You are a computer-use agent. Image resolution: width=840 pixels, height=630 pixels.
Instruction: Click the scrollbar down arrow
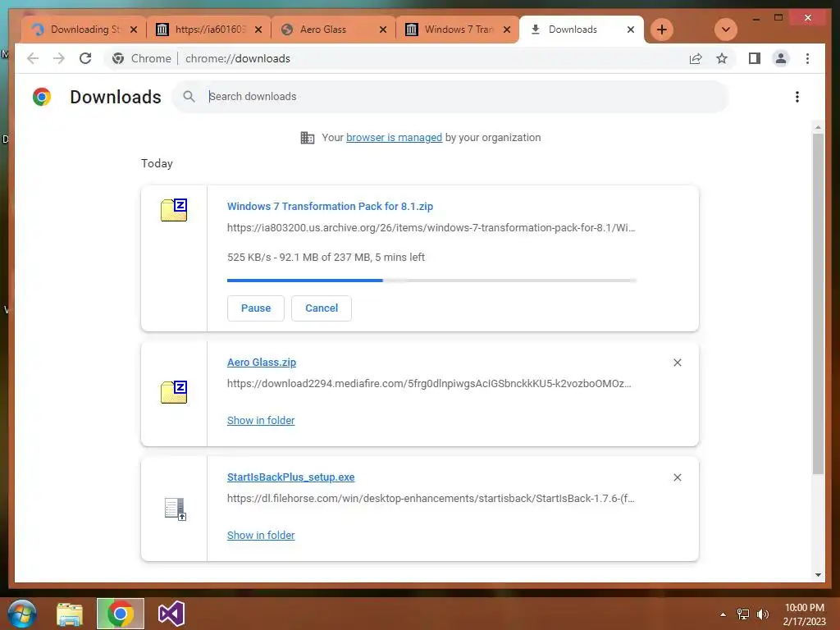point(818,575)
